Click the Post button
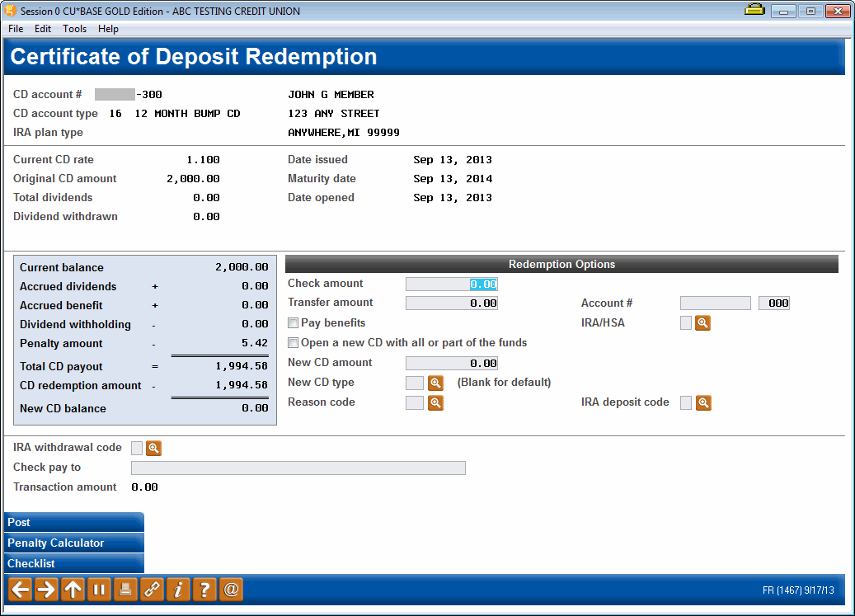 73,522
